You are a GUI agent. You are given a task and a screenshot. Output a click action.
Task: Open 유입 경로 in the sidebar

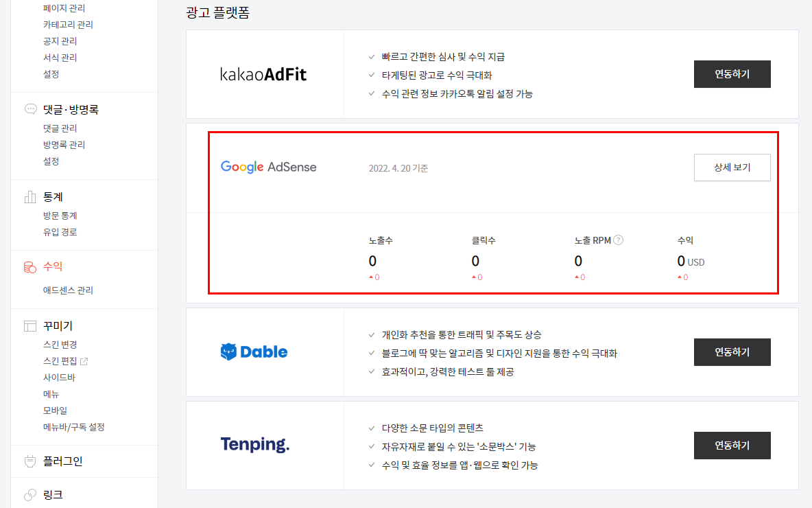click(60, 232)
